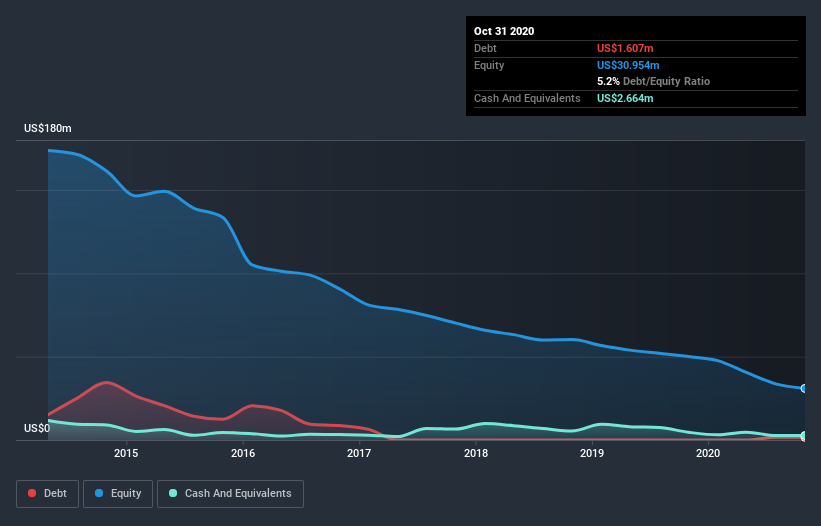Toggle the Debt series legend button
821x526 pixels.
[x=48, y=494]
